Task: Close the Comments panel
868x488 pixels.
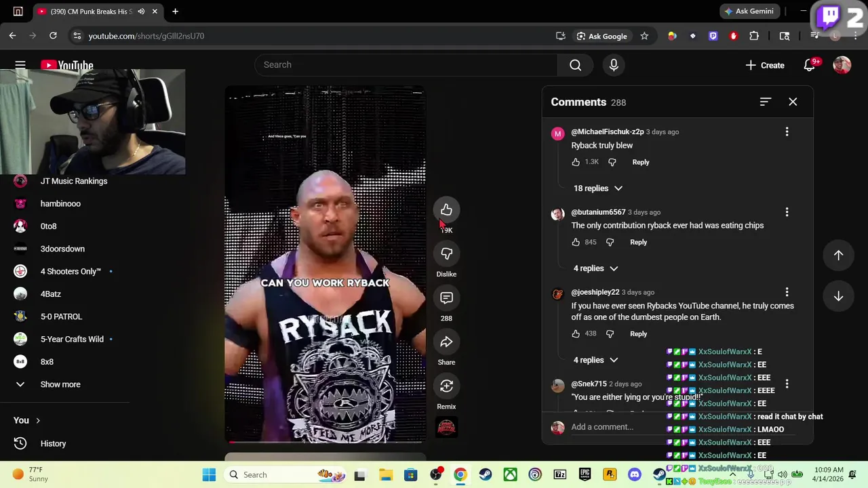Action: [793, 102]
